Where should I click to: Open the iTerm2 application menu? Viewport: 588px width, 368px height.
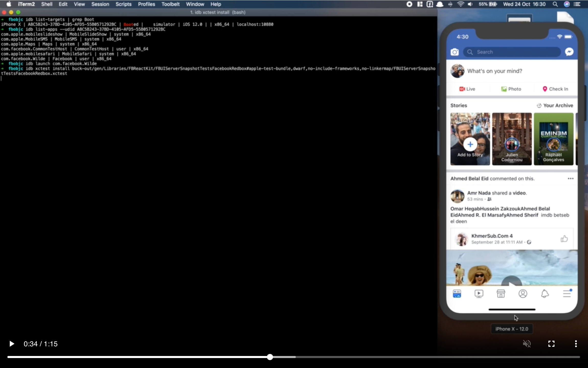click(x=26, y=4)
